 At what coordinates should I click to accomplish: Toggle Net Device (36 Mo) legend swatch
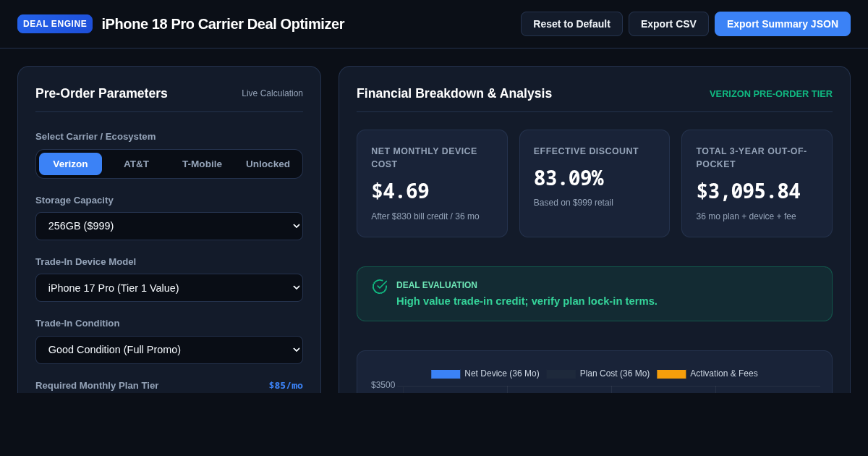[x=446, y=374]
